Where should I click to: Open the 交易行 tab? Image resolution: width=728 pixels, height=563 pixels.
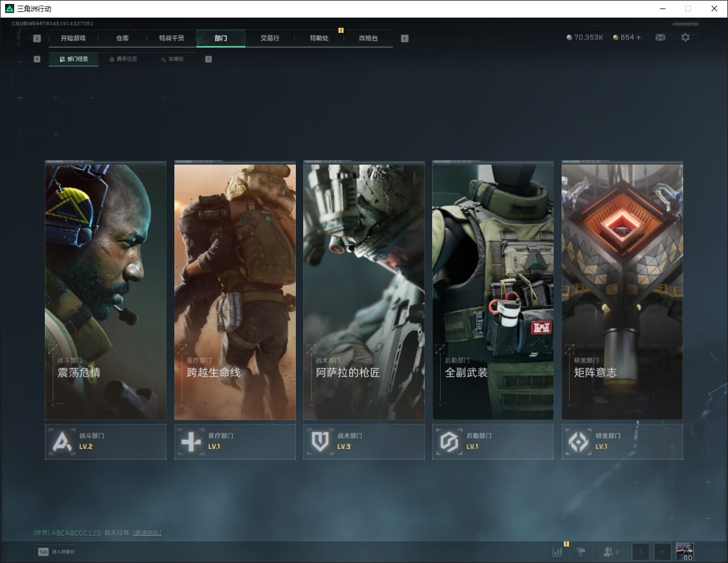pos(270,38)
